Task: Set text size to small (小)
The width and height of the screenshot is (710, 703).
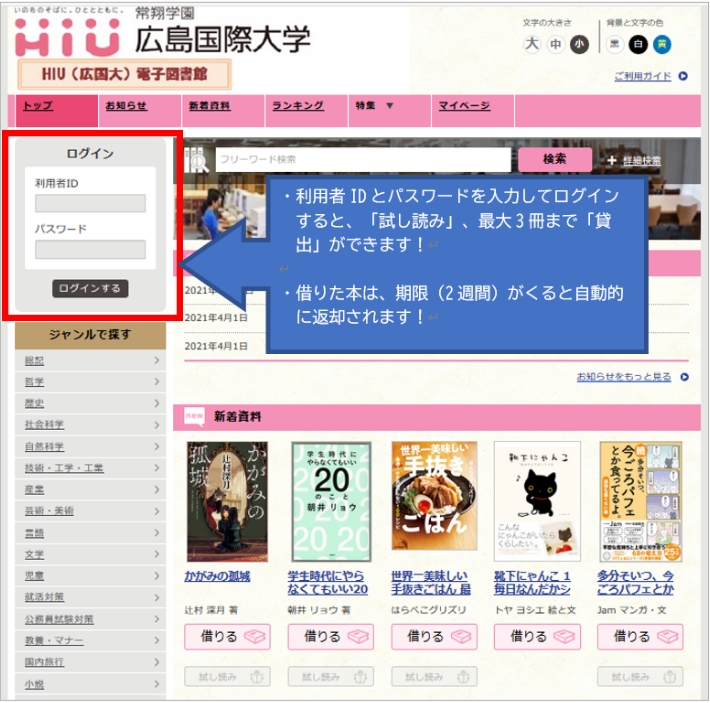Action: [579, 44]
